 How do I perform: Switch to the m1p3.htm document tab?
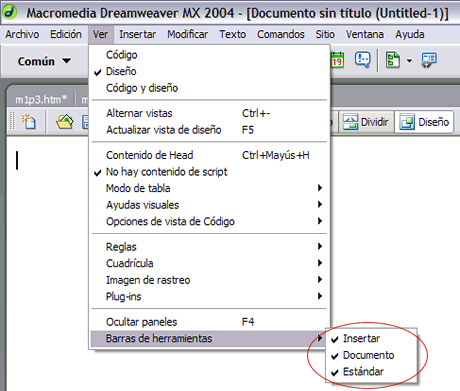tap(41, 99)
